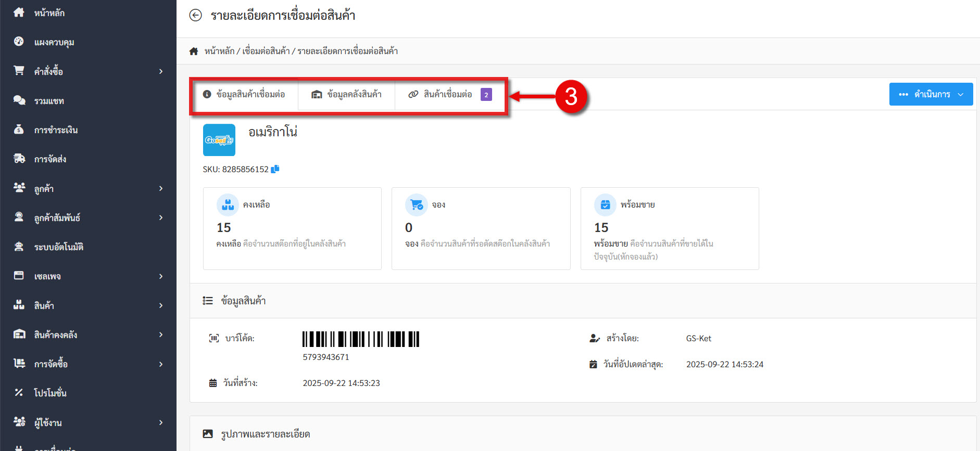The image size is (980, 451).
Task: Expand the สินค้าคงคลัง inventory submenu
Action: [x=160, y=334]
